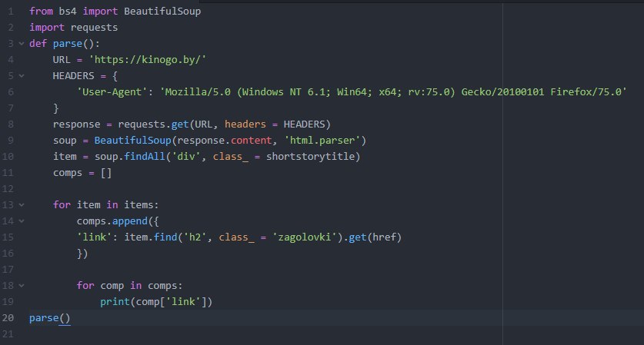Click on 'requests.get' call in line 8

click(x=153, y=124)
